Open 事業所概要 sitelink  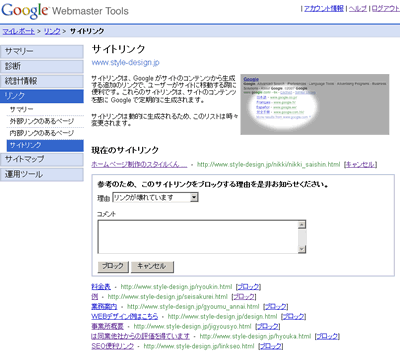click(107, 326)
